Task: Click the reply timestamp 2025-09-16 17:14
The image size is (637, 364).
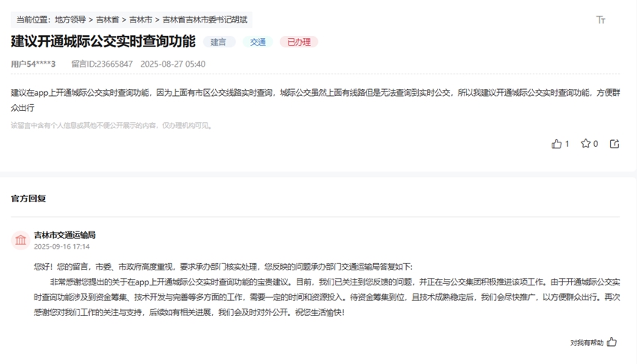Action: 61,246
